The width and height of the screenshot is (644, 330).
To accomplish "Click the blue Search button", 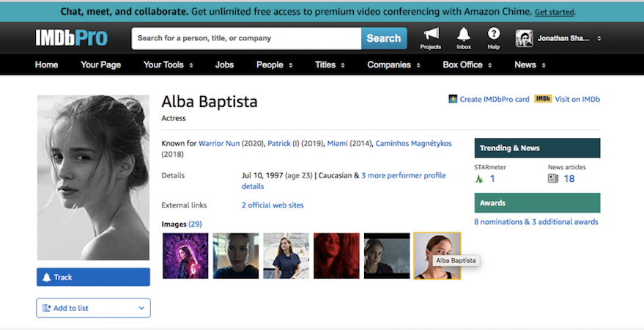I will pyautogui.click(x=384, y=38).
